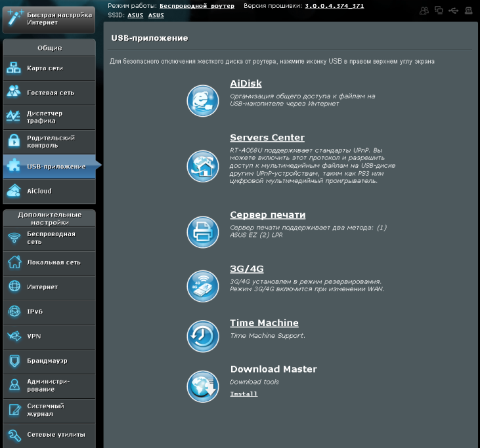Click the Time Machine clock icon
This screenshot has width=480, height=448.
pos(203,336)
